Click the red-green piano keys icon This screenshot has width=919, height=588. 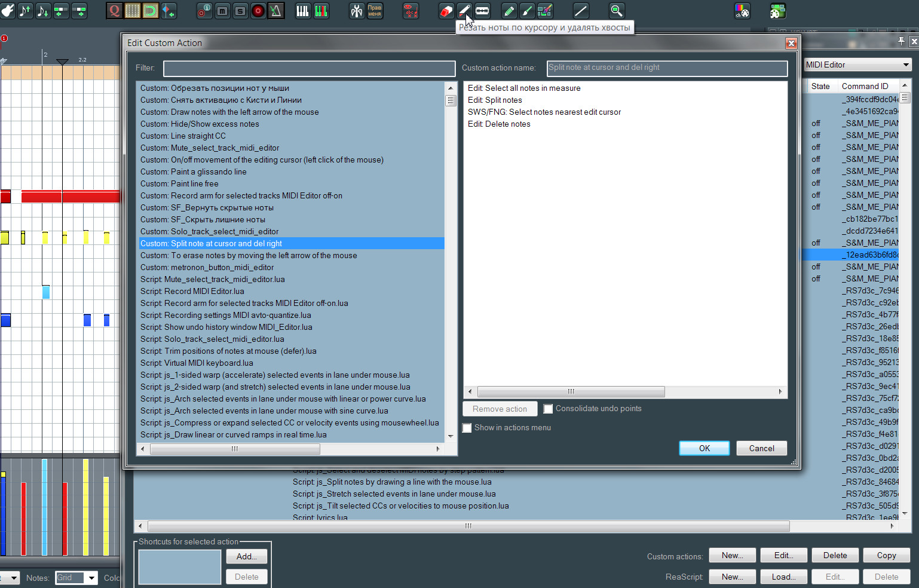[321, 11]
